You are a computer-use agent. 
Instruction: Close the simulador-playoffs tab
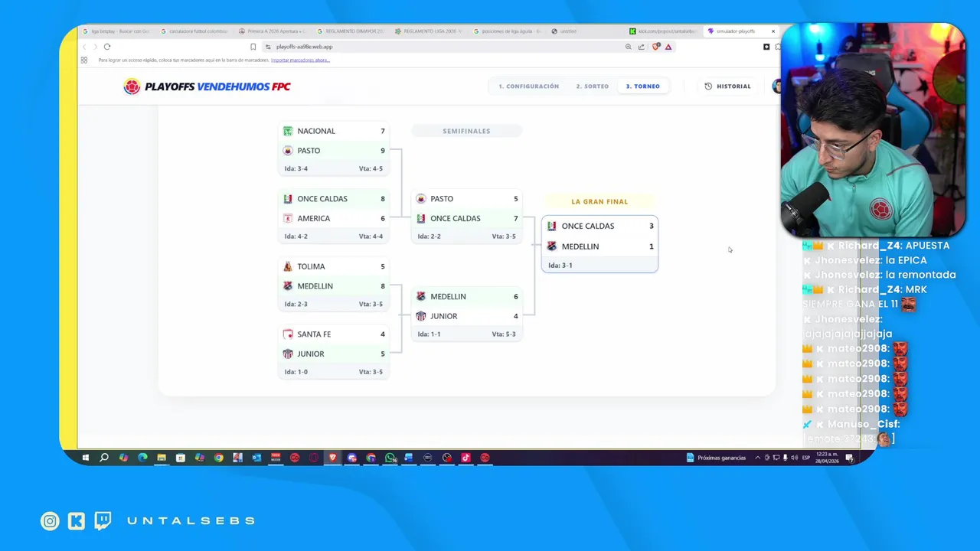pyautogui.click(x=773, y=31)
